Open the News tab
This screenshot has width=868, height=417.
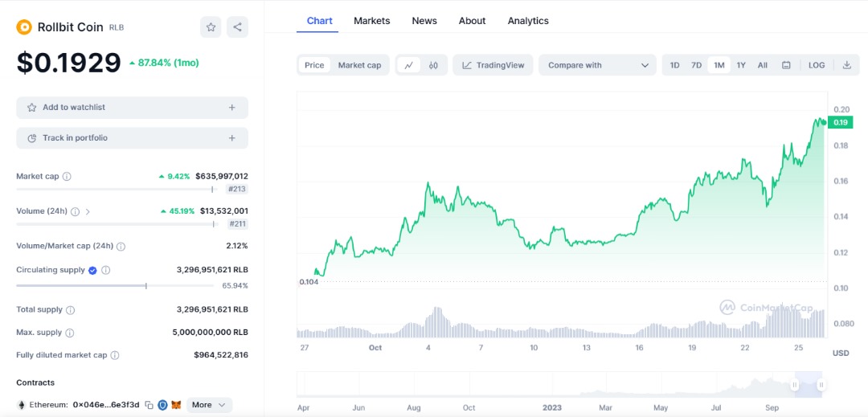(x=424, y=21)
